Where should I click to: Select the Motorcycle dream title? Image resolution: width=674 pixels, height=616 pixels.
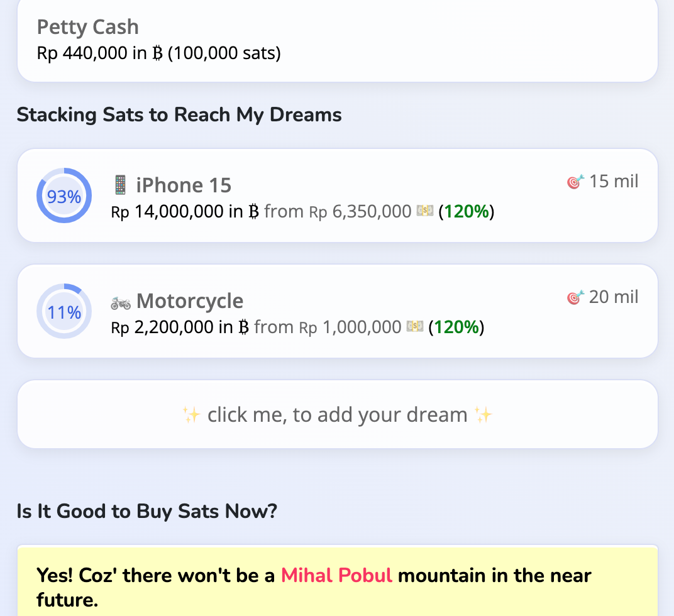(x=190, y=301)
